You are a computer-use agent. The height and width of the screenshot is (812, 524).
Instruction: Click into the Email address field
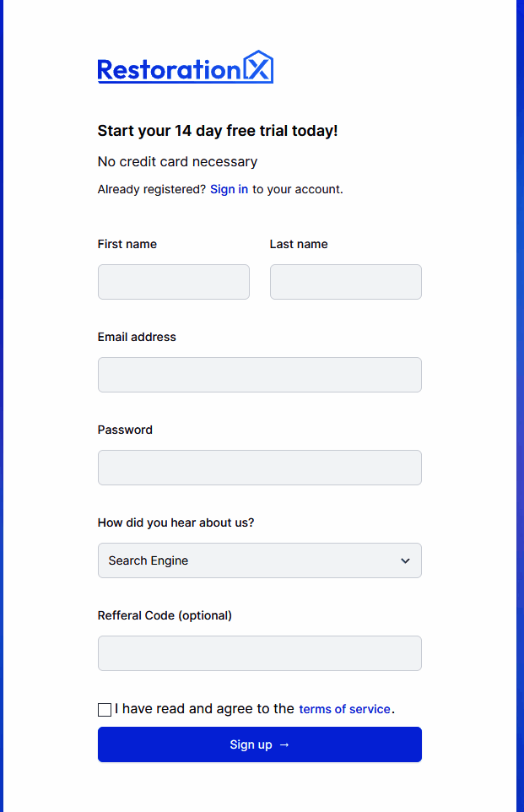(259, 375)
